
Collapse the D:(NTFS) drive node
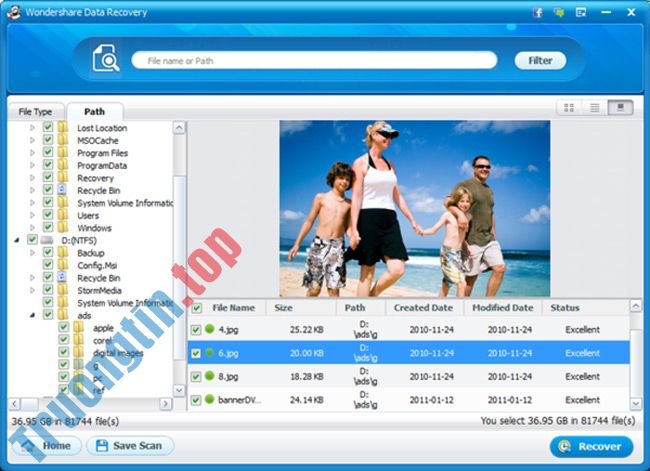(17, 240)
